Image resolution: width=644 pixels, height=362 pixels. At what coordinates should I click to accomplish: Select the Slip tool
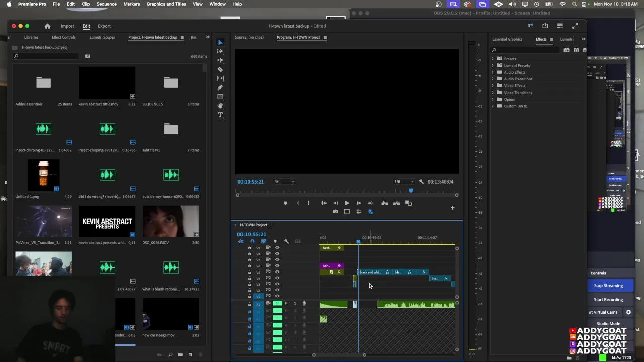(220, 78)
